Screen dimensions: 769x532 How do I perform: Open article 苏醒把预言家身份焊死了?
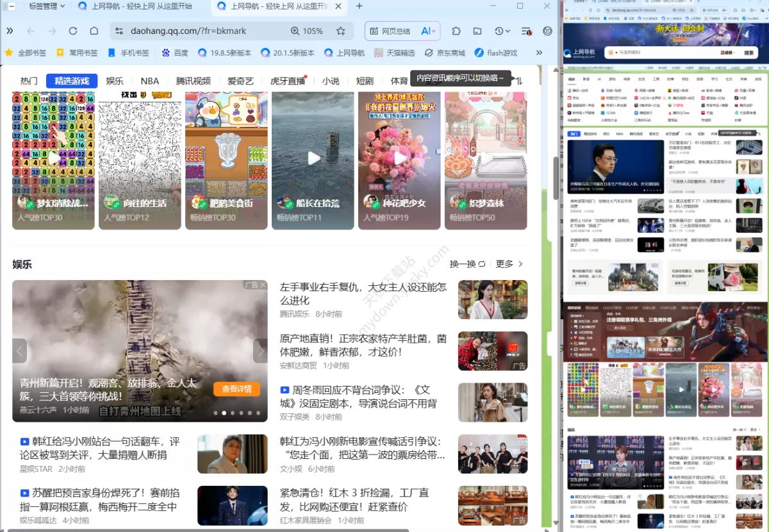pos(99,499)
